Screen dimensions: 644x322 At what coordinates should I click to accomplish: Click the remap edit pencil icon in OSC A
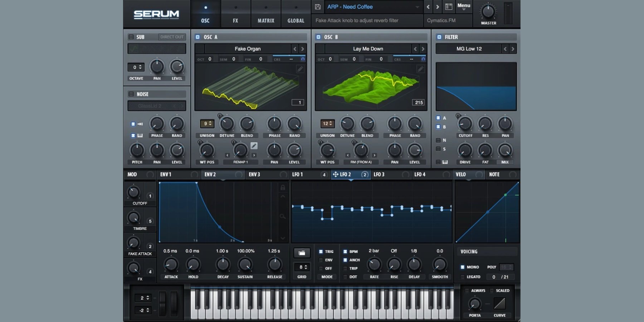coord(254,146)
